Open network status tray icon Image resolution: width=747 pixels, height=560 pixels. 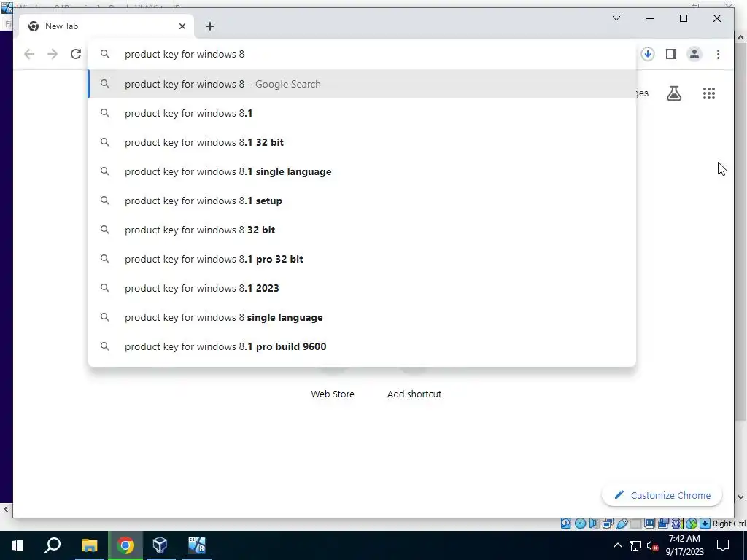click(x=635, y=545)
